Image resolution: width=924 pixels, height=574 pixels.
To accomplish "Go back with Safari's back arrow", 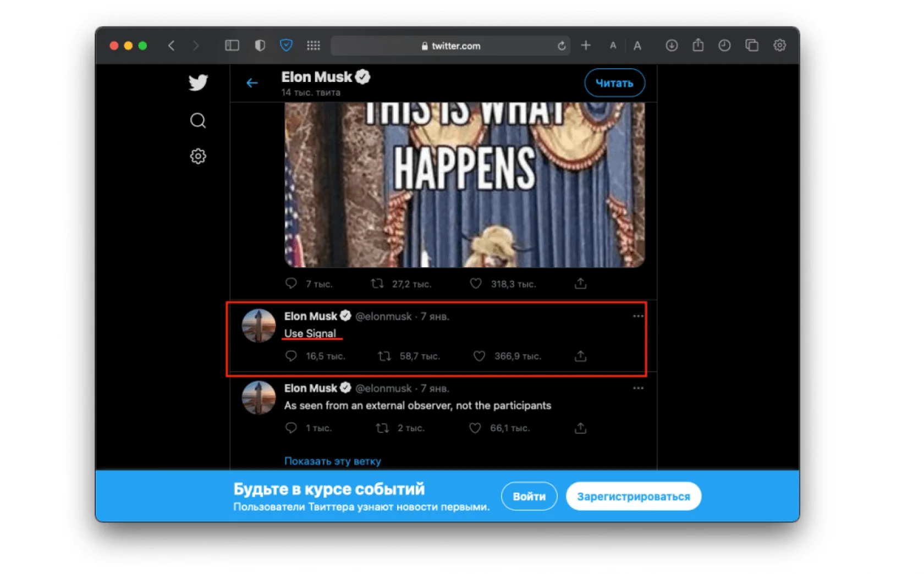I will 172,46.
